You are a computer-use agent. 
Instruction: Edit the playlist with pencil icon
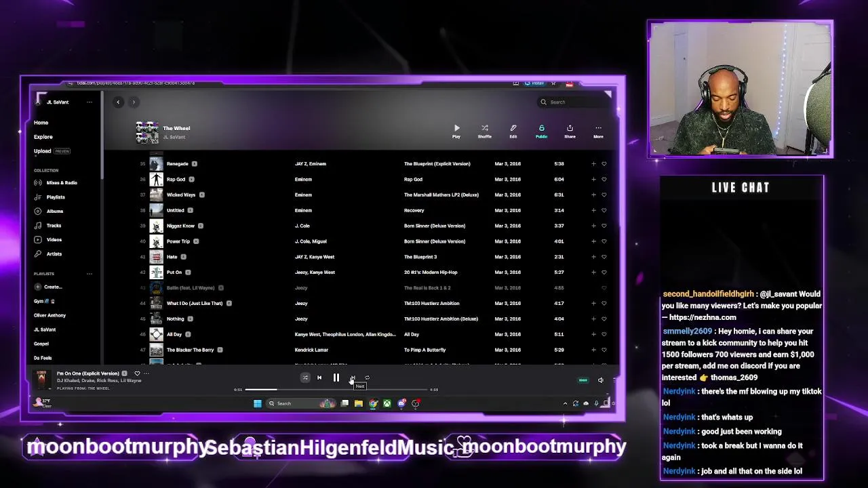513,131
